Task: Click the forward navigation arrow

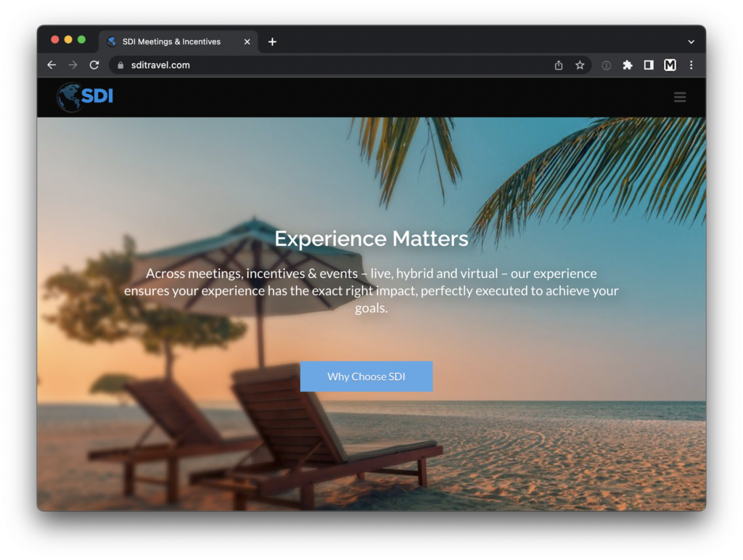Action: pyautogui.click(x=73, y=65)
